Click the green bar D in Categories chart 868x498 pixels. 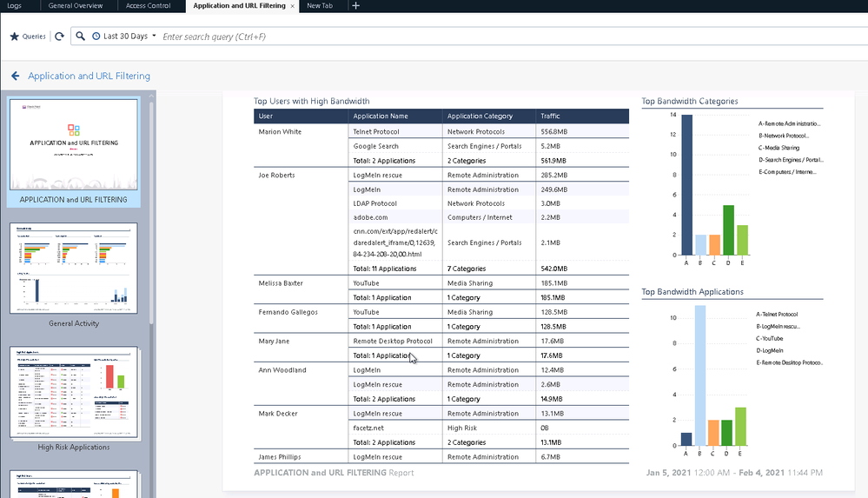[x=728, y=230]
